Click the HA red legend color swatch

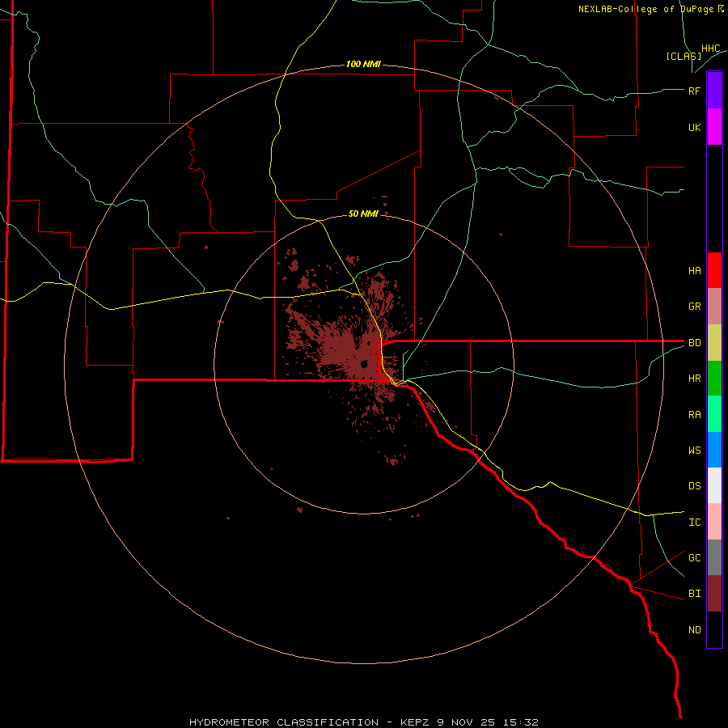714,270
